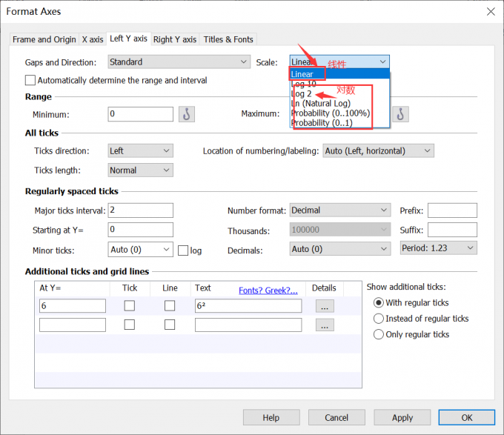Open Details button for the first tick row
The height and width of the screenshot is (435, 504).
[326, 305]
